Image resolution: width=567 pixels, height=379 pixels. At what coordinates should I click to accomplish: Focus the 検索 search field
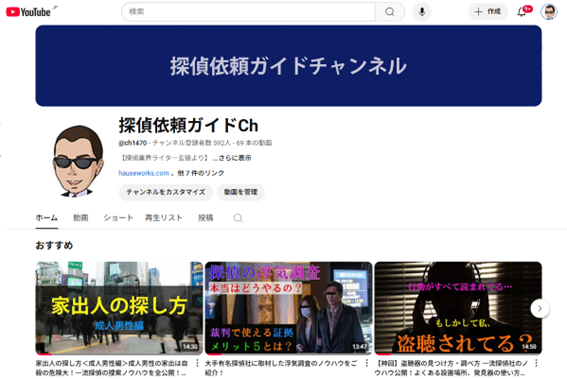(249, 12)
